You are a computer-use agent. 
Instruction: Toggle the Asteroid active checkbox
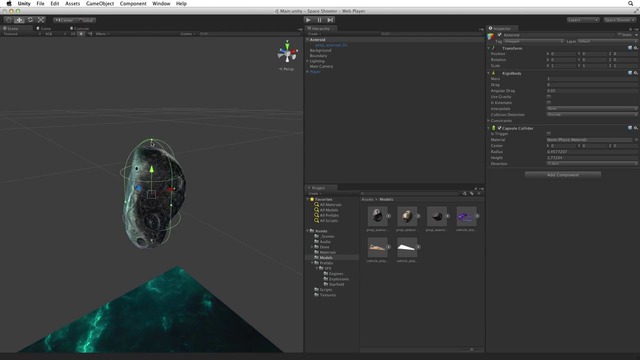pyautogui.click(x=499, y=35)
